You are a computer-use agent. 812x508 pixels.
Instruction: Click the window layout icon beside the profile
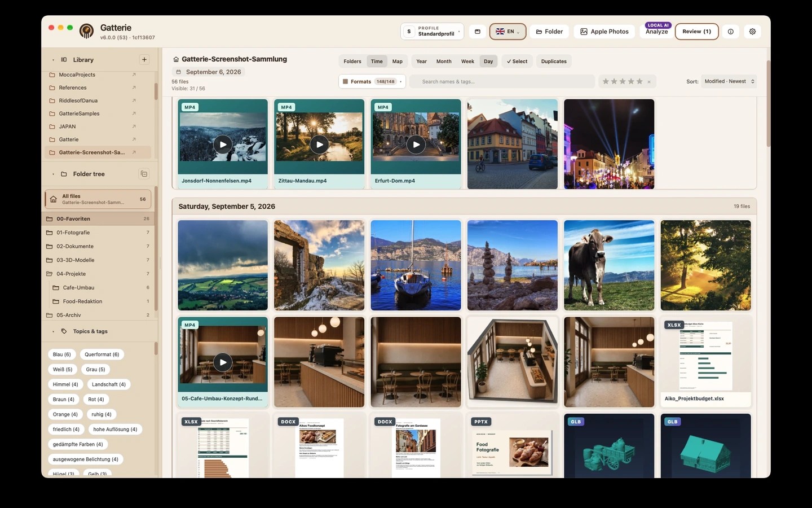478,32
